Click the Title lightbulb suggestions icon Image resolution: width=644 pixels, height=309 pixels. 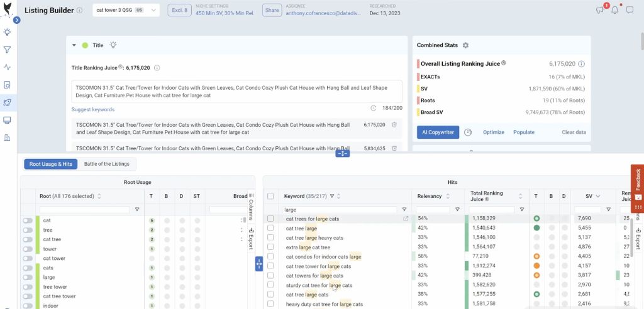[113, 45]
